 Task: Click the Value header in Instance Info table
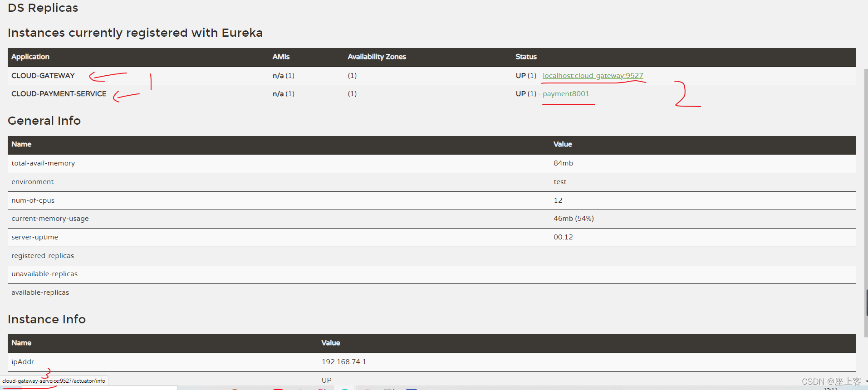pyautogui.click(x=331, y=343)
